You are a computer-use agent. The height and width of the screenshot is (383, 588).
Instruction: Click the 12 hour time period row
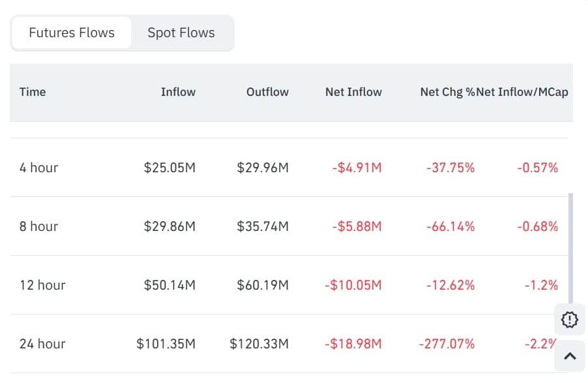click(x=42, y=285)
